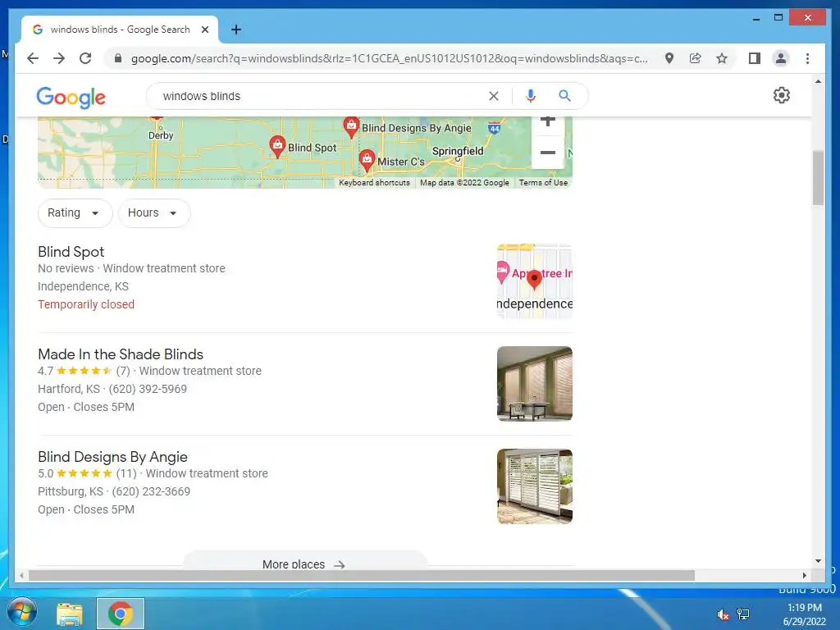Click the horizontal scrollbar thumb

tap(362, 575)
